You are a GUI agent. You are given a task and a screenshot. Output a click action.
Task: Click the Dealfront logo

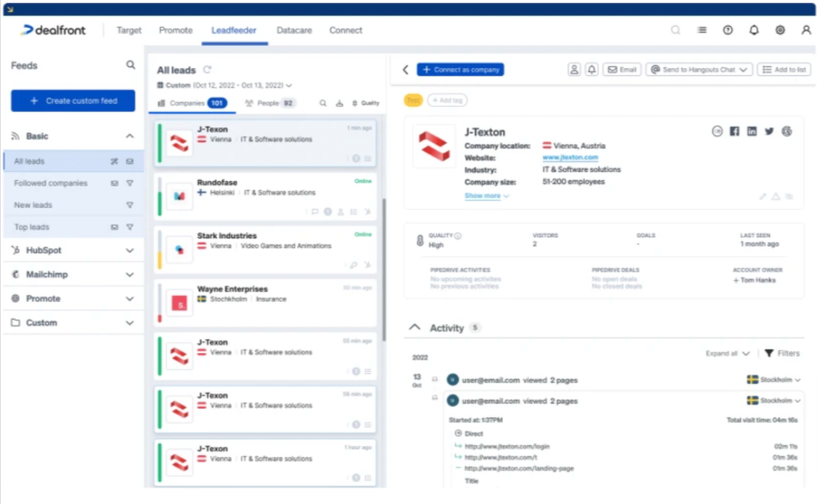pyautogui.click(x=53, y=30)
